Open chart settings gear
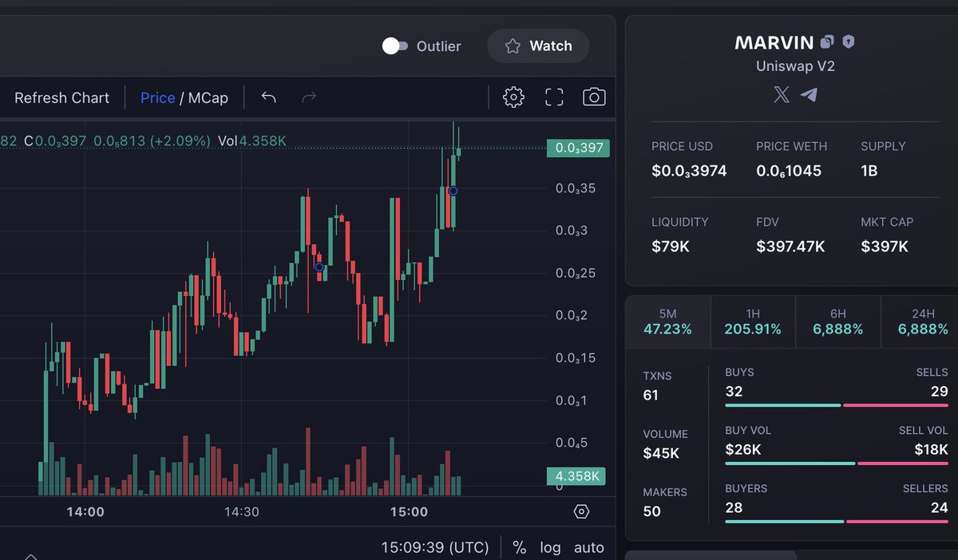Viewport: 958px width, 560px height. click(x=513, y=97)
